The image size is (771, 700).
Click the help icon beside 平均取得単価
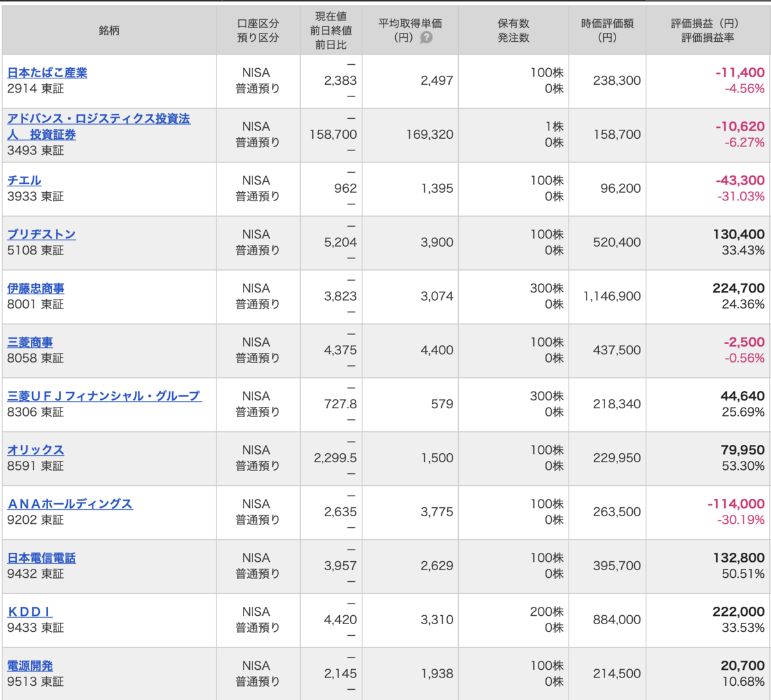tap(426, 38)
